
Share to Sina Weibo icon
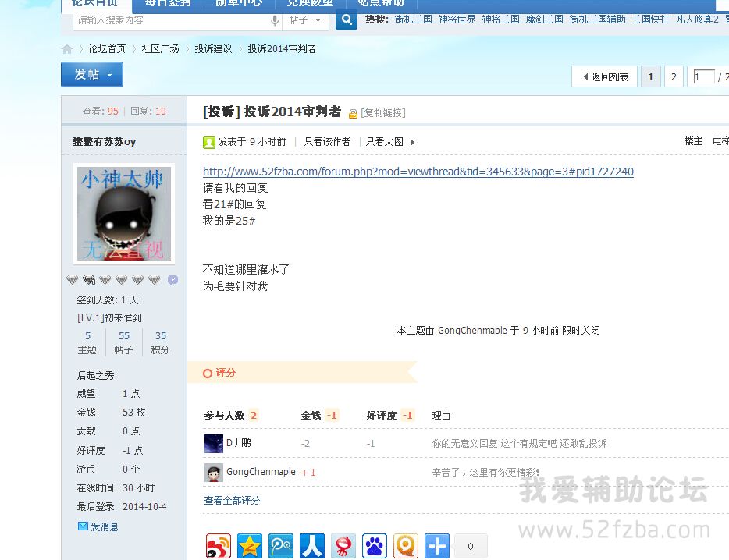tap(219, 546)
